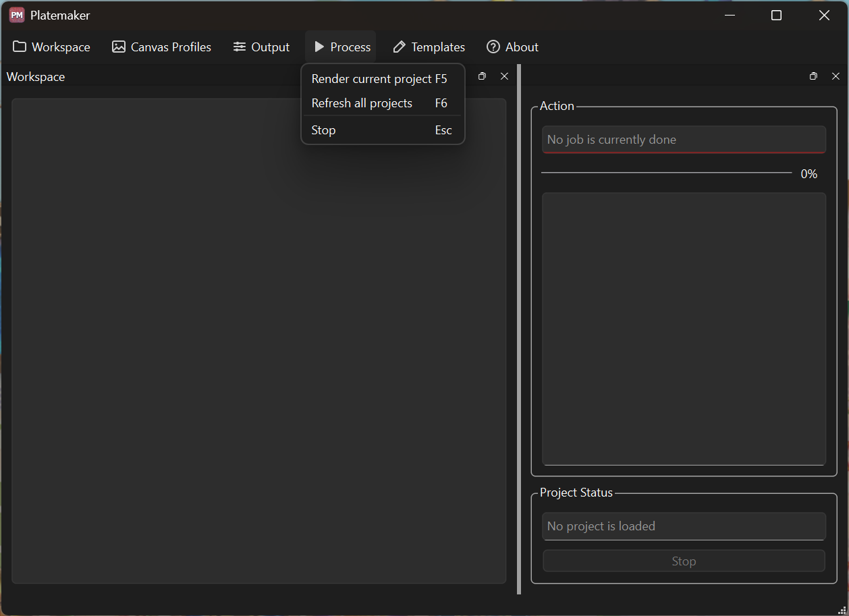Click the empty Workspace list area
Screen dimensions: 849x616
coord(258,341)
